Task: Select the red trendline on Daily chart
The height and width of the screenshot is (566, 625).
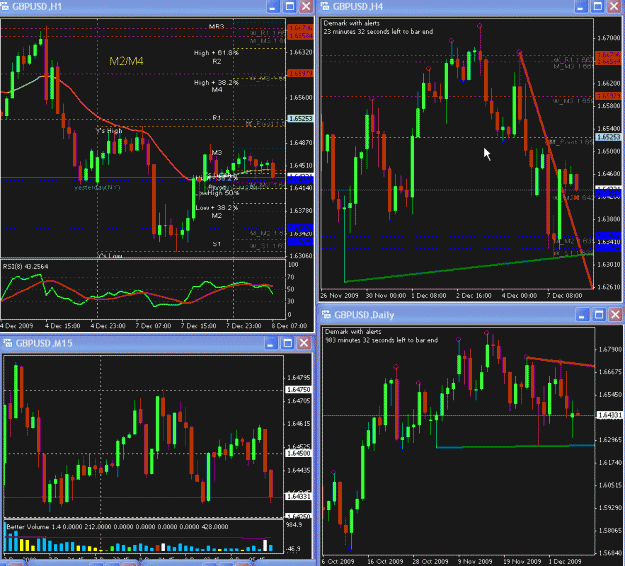Action: click(x=560, y=362)
